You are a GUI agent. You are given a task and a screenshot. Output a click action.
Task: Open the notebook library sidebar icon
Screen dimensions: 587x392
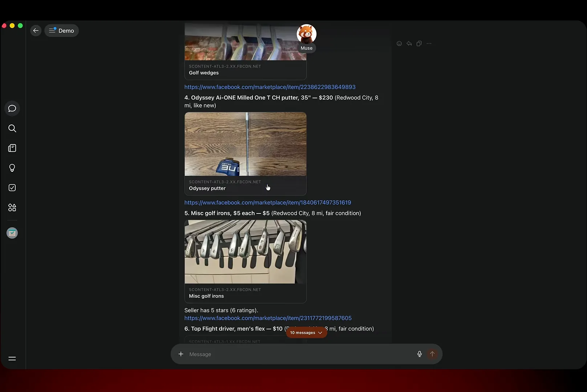click(x=12, y=148)
